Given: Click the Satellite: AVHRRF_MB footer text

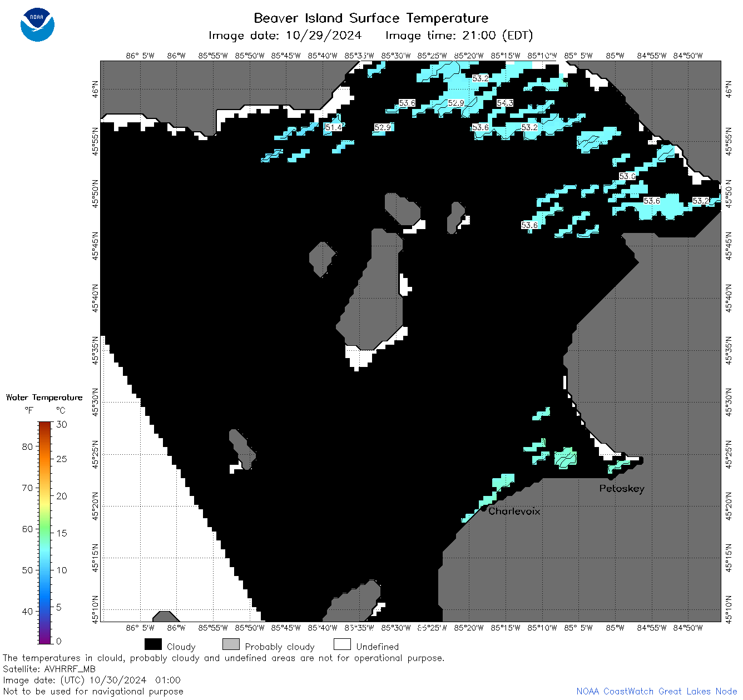Looking at the screenshot, I should [x=49, y=669].
